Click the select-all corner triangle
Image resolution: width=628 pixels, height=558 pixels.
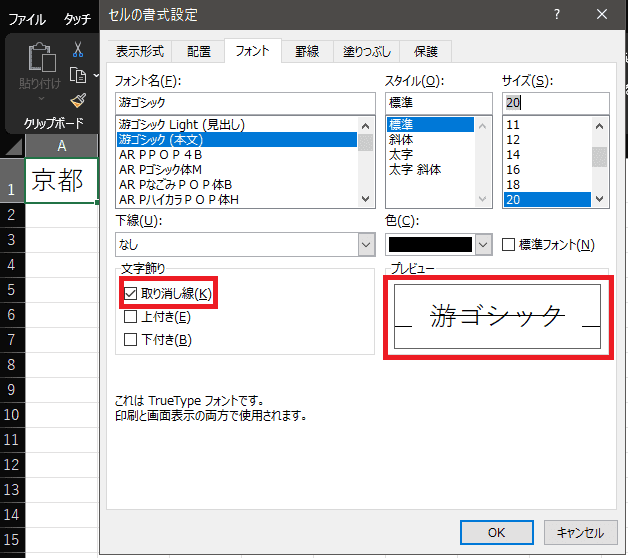[11, 147]
